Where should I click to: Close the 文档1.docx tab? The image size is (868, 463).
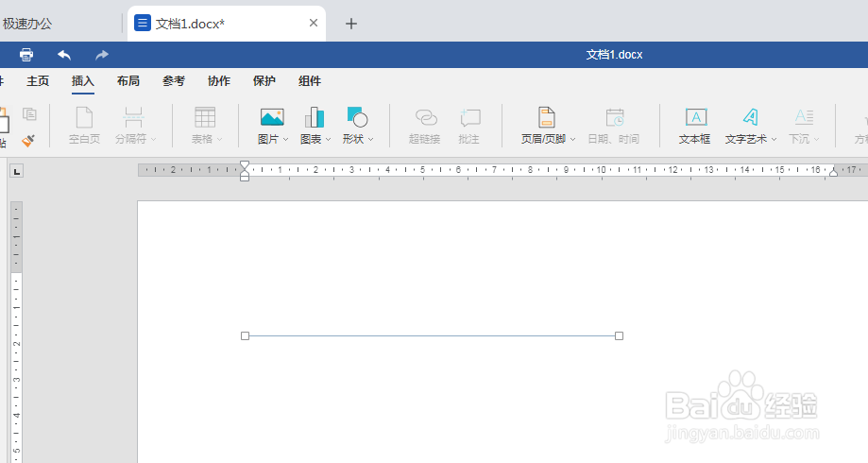click(x=314, y=24)
